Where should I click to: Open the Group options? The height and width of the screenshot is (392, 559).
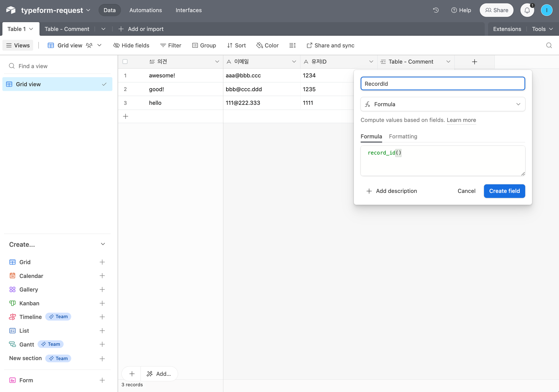[204, 45]
